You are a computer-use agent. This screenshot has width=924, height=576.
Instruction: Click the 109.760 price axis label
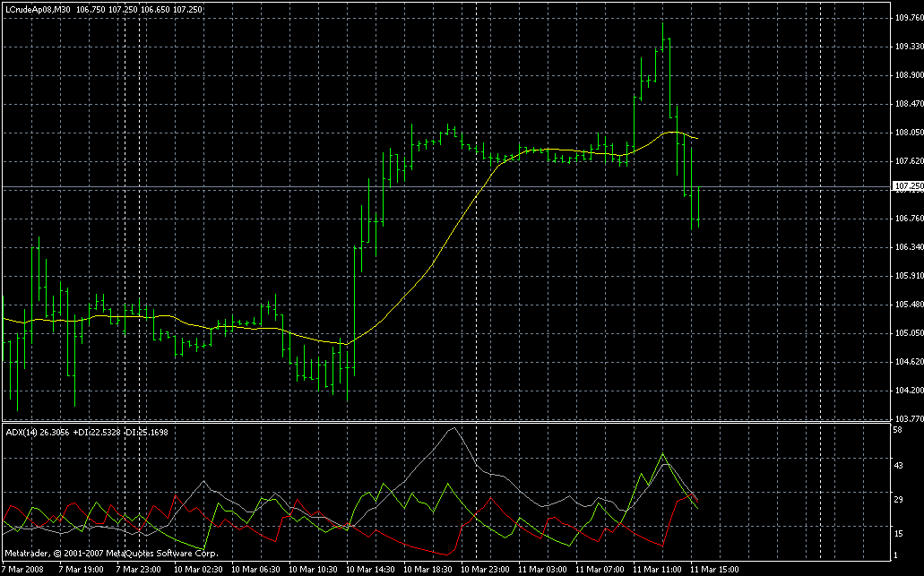pos(908,18)
